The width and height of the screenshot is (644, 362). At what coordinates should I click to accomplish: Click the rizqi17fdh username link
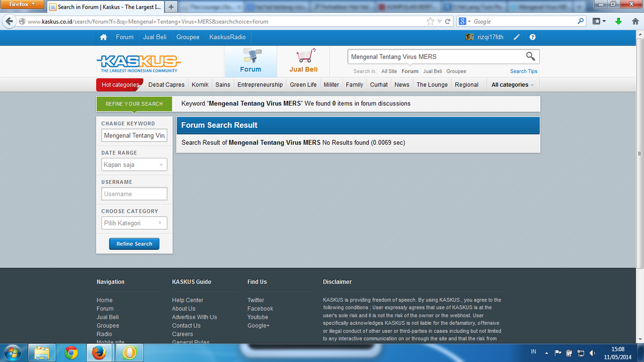click(491, 37)
